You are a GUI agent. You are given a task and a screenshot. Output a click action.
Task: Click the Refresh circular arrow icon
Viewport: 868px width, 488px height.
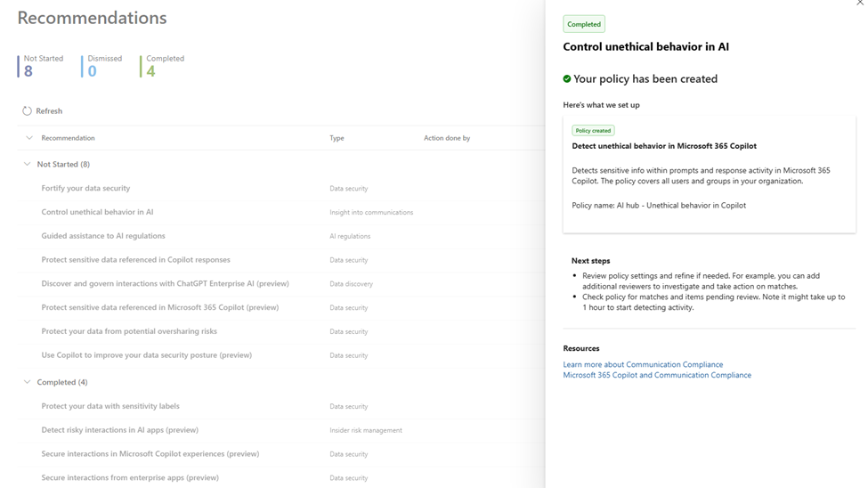pos(27,111)
